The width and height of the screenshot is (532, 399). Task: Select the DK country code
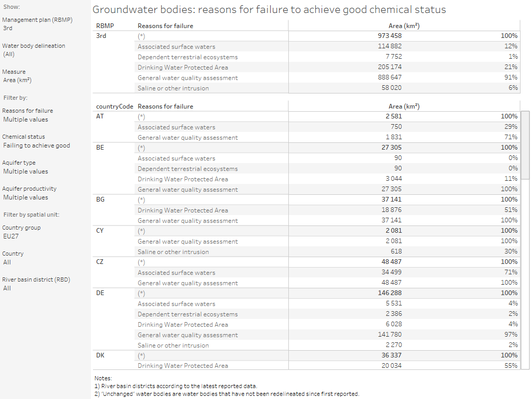tap(100, 355)
